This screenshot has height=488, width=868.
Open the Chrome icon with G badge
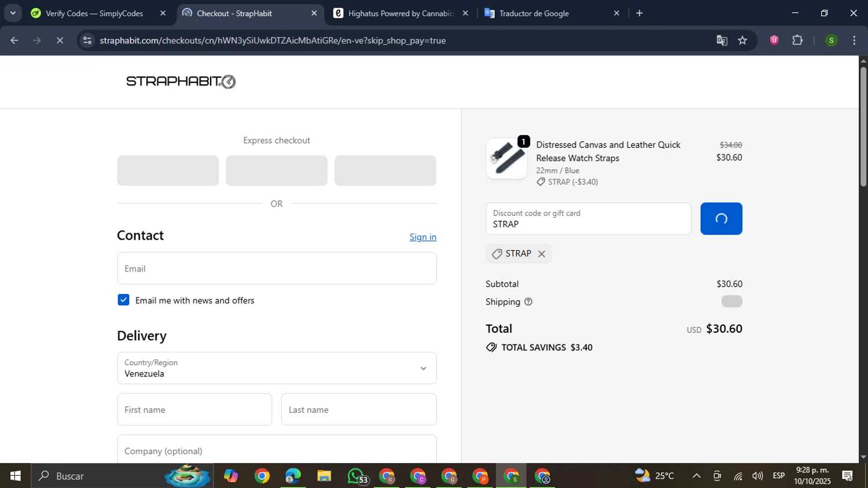pos(450,476)
